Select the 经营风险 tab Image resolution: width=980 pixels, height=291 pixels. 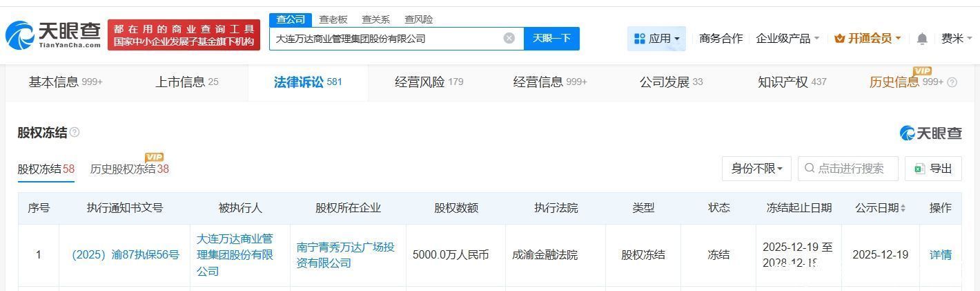point(429,82)
